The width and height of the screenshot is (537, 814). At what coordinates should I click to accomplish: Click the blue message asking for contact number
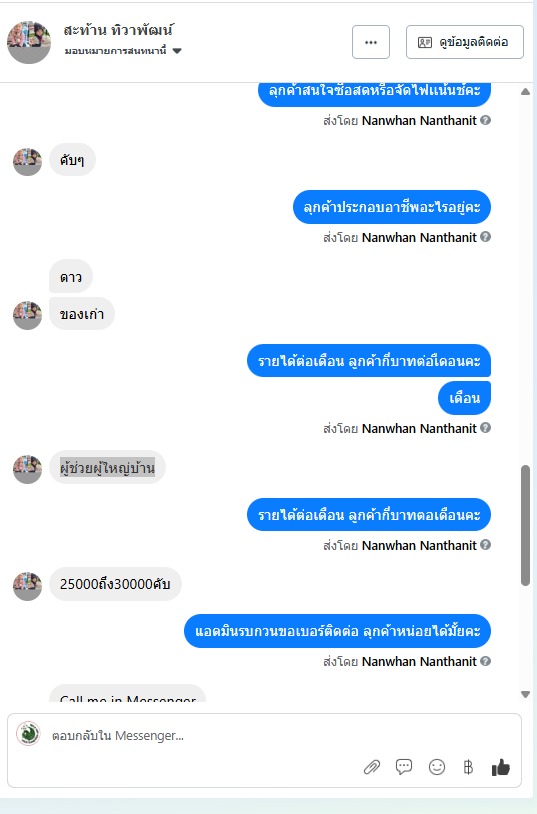pyautogui.click(x=338, y=631)
